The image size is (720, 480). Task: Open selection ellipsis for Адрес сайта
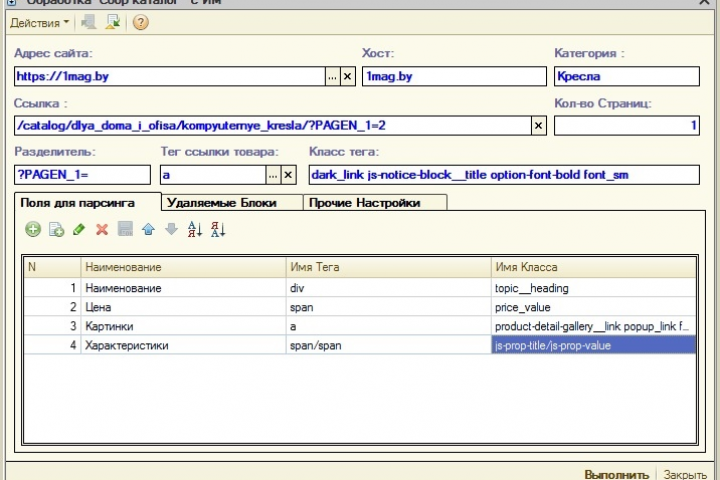332,76
